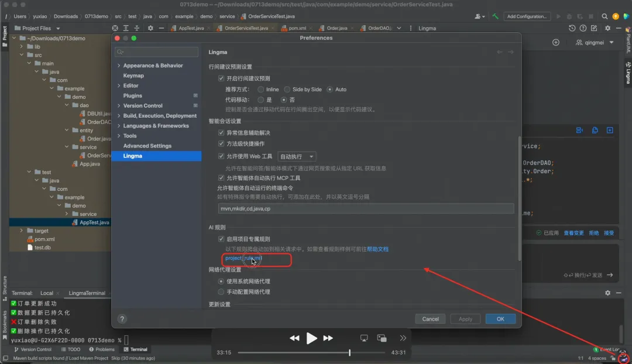The height and width of the screenshot is (364, 632).
Task: Open the 帮助文档 link
Action: (377, 249)
